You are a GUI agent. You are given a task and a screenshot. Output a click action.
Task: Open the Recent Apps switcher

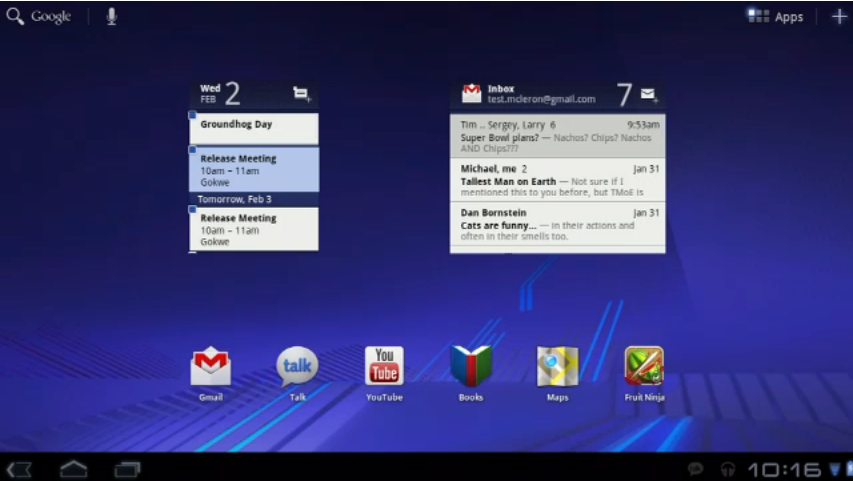click(127, 468)
